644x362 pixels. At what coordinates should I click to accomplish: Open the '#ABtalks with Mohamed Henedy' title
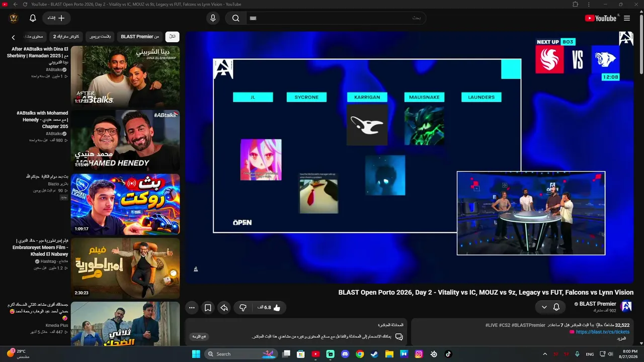(42, 120)
